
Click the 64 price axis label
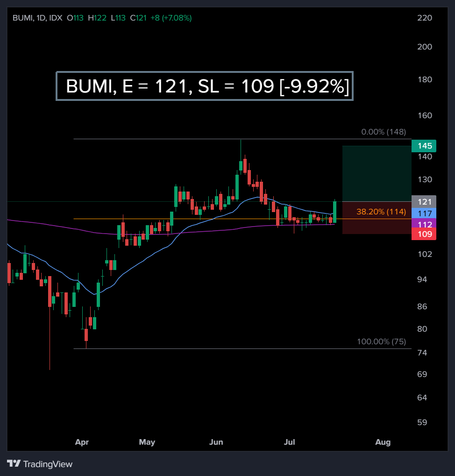422,398
